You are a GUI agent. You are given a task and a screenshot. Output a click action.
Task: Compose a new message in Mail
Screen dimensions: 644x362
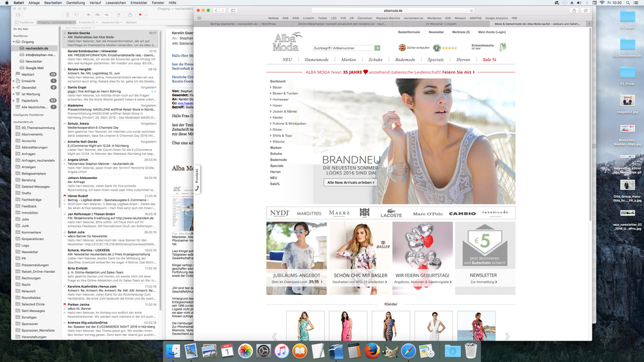point(118,15)
